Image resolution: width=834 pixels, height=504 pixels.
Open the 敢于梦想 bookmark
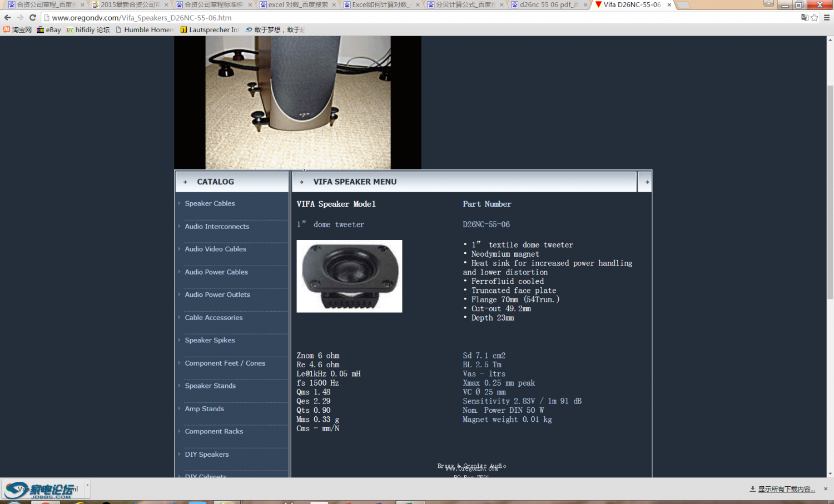275,29
